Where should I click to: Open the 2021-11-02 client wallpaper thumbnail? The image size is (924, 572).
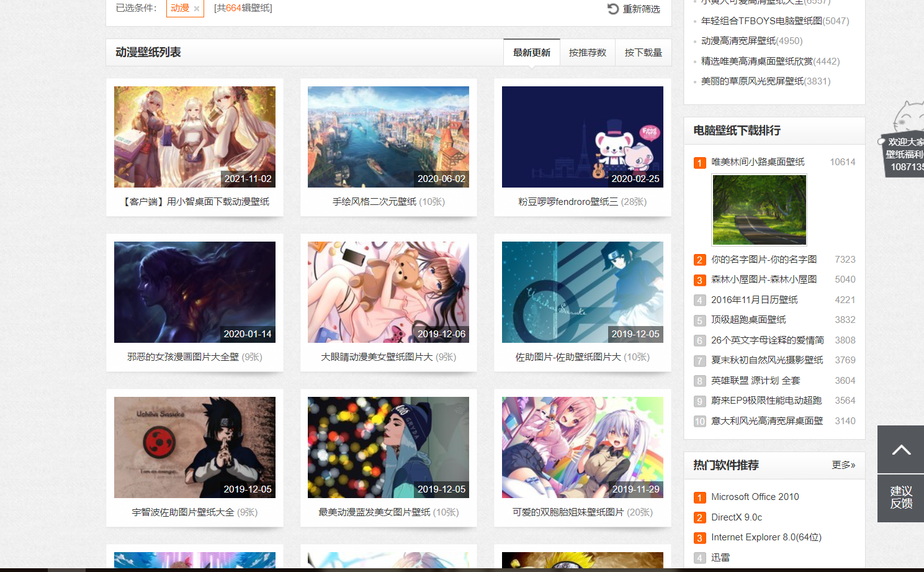[195, 137]
